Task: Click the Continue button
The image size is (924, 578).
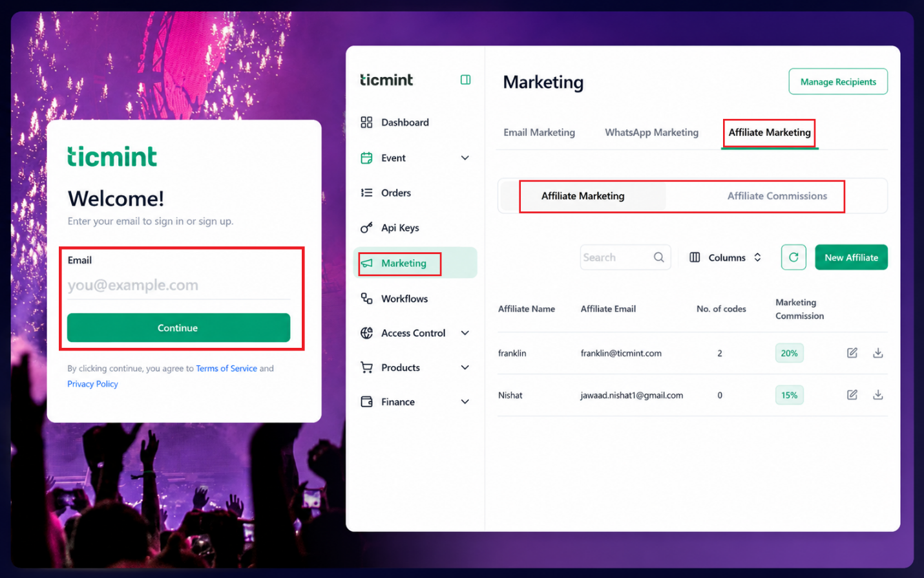Action: [178, 328]
